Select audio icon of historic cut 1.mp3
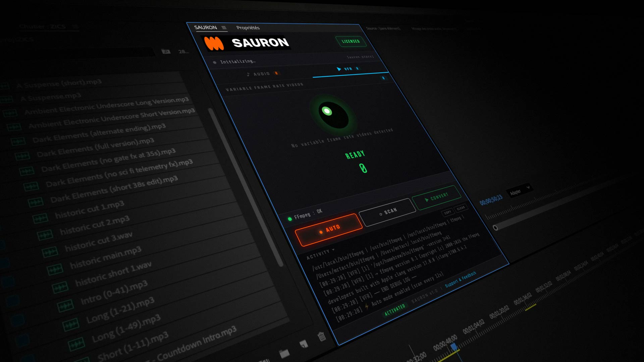The image size is (644, 362). 40,219
